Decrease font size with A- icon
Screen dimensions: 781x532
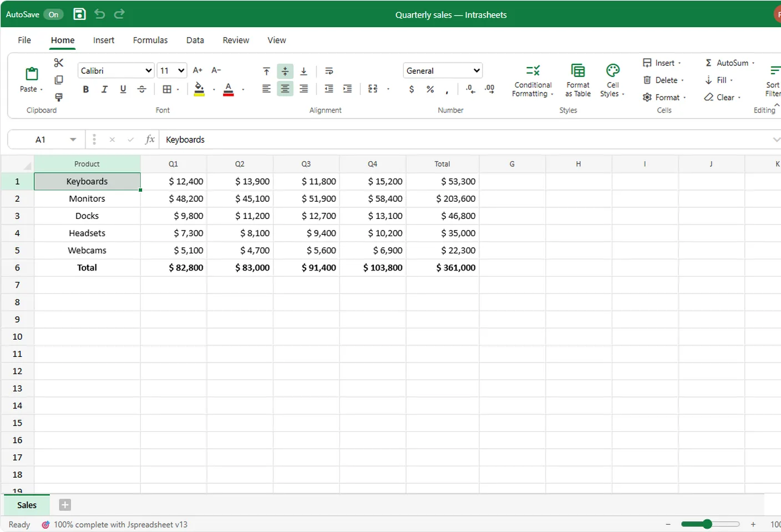pos(216,70)
